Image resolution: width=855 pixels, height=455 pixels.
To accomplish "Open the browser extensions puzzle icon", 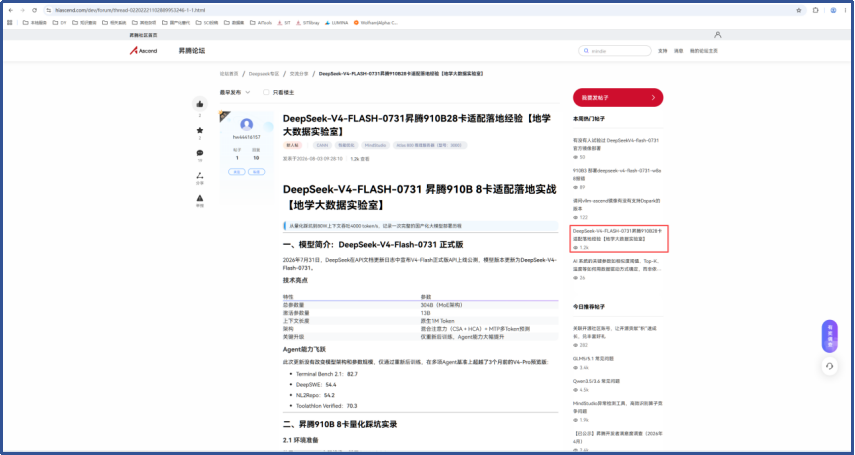I will click(816, 10).
